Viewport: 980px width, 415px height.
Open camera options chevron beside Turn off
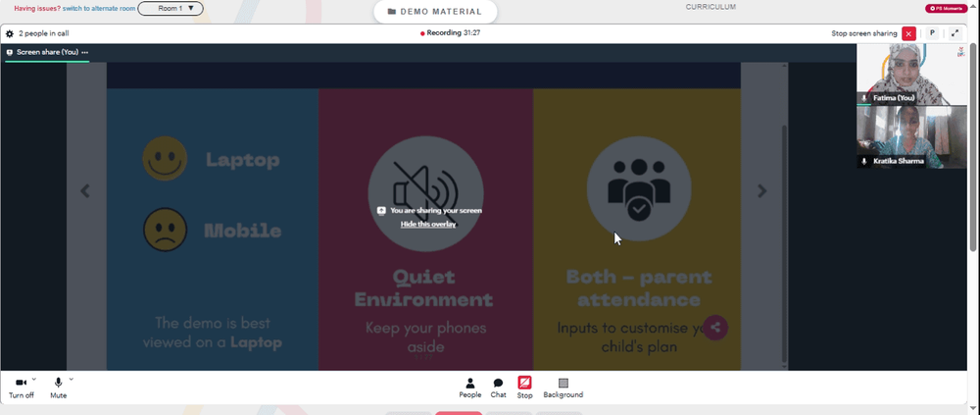coord(33,379)
